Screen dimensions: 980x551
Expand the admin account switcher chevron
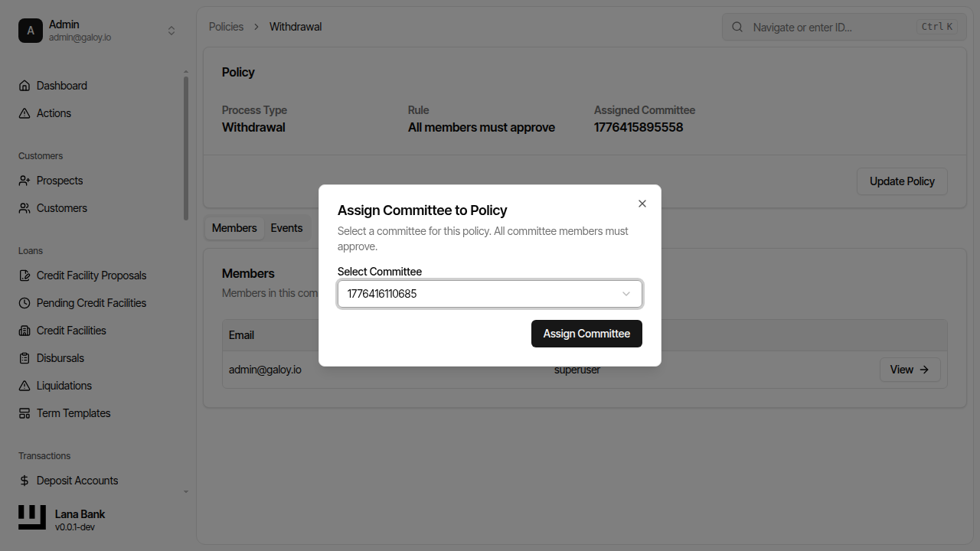point(171,31)
